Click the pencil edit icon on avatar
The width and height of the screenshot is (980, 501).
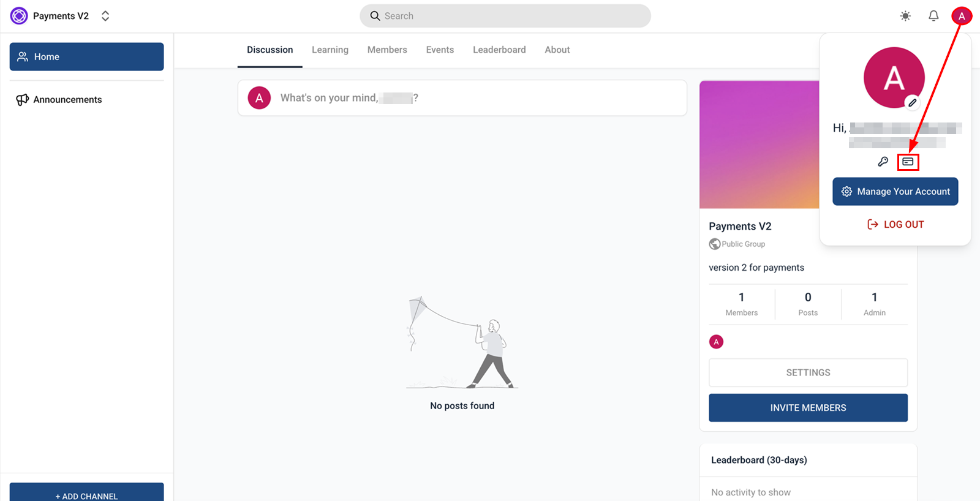coord(912,103)
